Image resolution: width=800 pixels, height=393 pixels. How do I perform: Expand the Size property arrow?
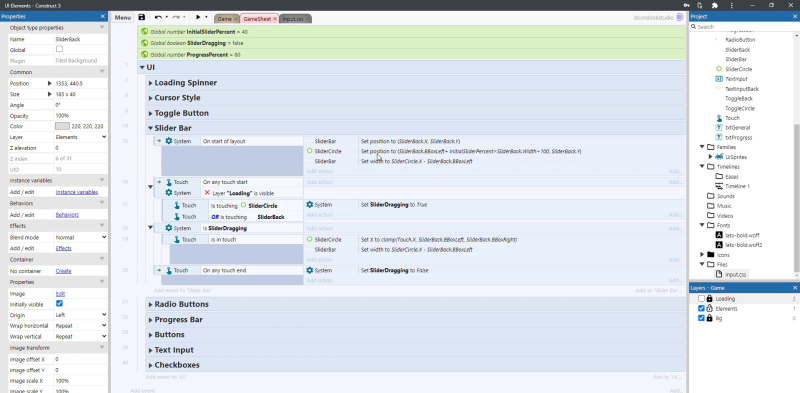(x=49, y=94)
